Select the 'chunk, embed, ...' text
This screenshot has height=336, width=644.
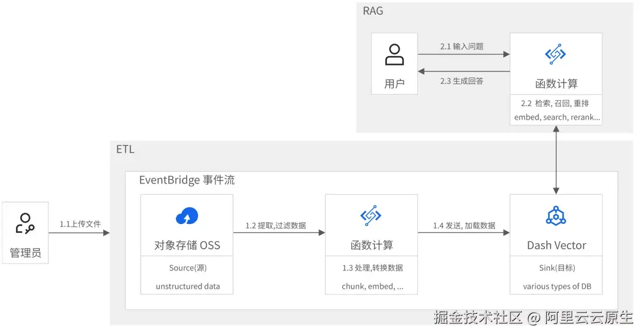(373, 287)
